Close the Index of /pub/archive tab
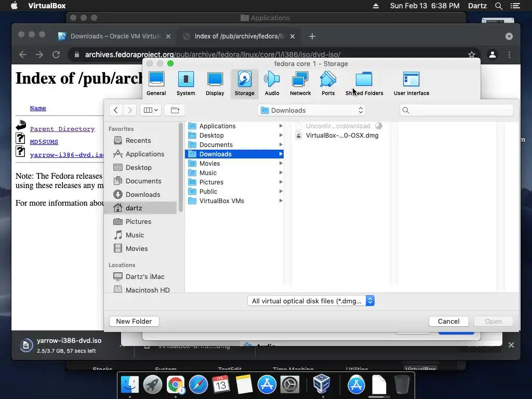Viewport: 532px width, 399px height. click(292, 36)
